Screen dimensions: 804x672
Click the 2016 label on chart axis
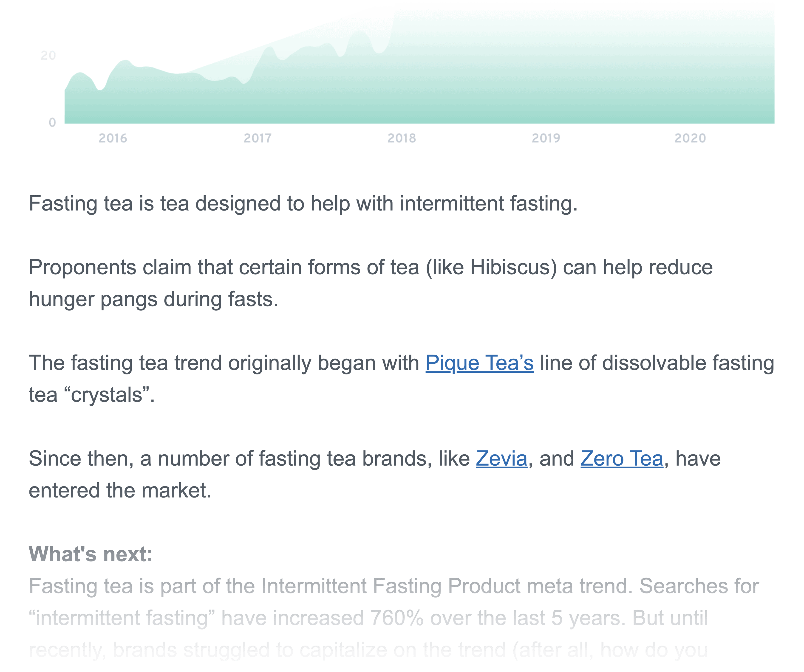(113, 138)
